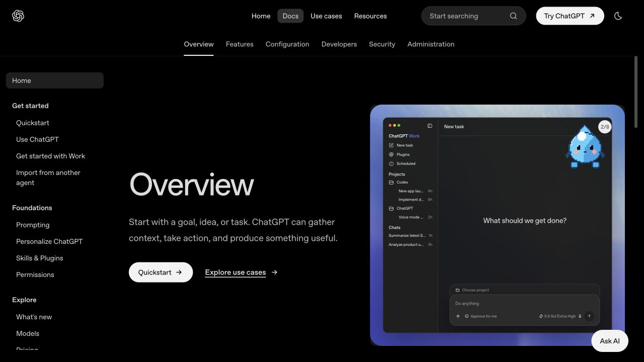Click the Scheduled clock icon
The width and height of the screenshot is (644, 362).
click(391, 163)
